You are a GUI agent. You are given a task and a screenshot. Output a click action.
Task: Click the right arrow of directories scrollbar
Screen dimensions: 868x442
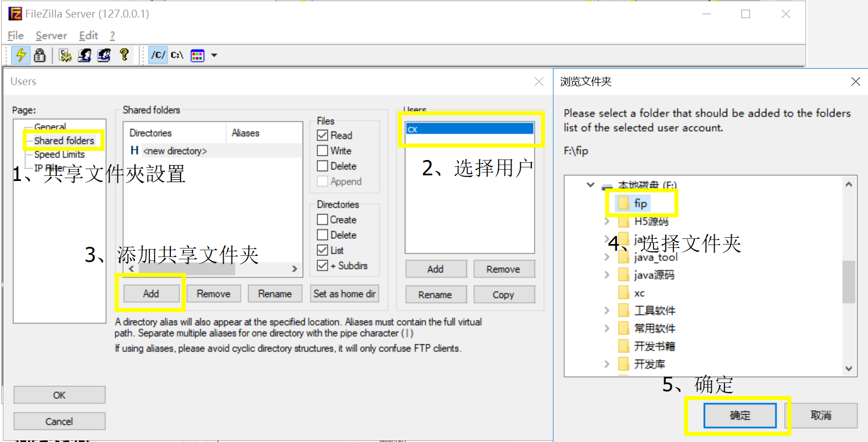(x=295, y=269)
